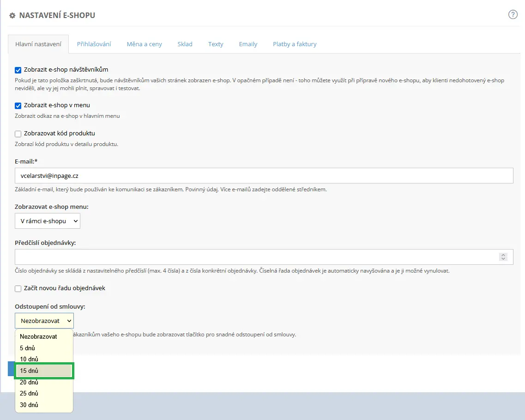This screenshot has height=420, width=525.
Task: Select the 30 dnů option
Action: [44, 405]
